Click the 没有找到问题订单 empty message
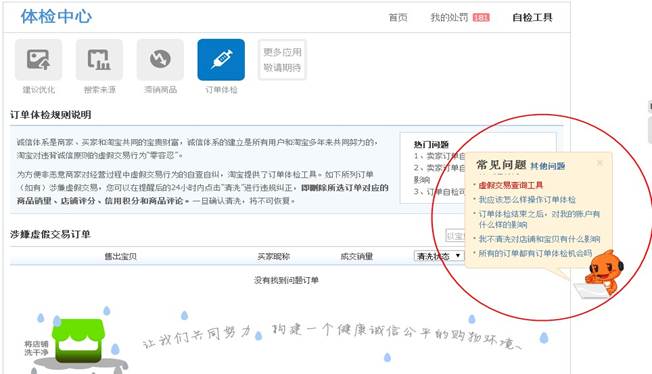 [286, 280]
